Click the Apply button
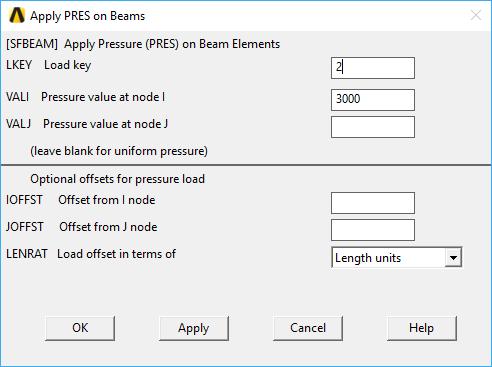This screenshot has height=367, width=492. tap(194, 328)
